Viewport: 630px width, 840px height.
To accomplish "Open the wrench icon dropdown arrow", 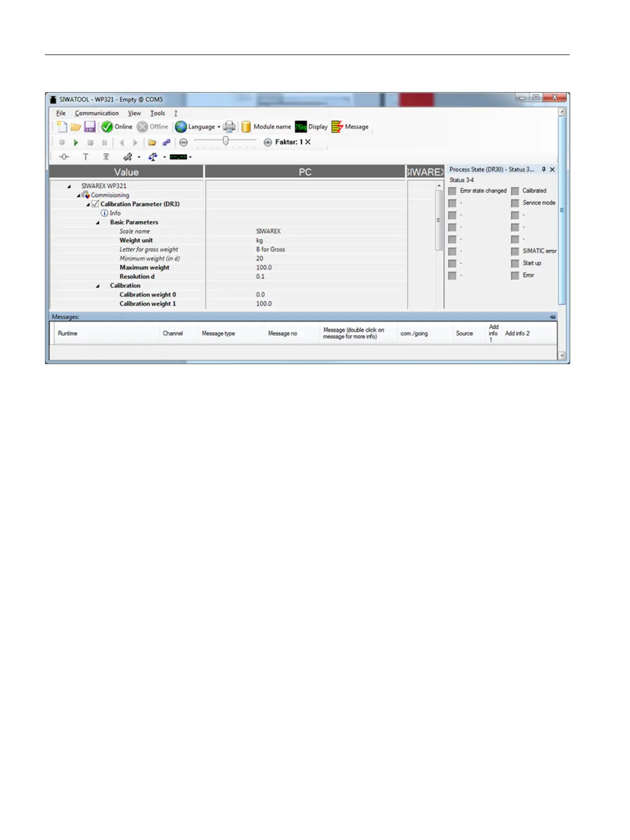I will (x=139, y=157).
